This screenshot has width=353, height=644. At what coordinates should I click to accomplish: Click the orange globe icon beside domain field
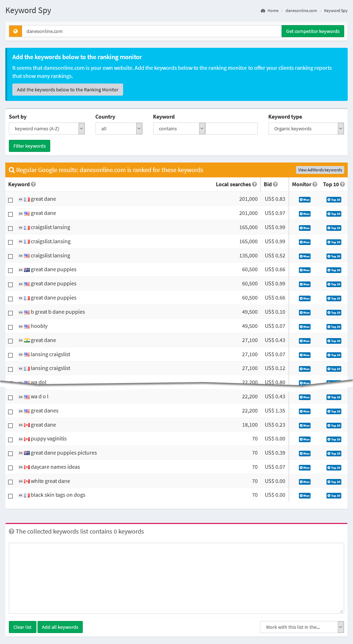16,31
